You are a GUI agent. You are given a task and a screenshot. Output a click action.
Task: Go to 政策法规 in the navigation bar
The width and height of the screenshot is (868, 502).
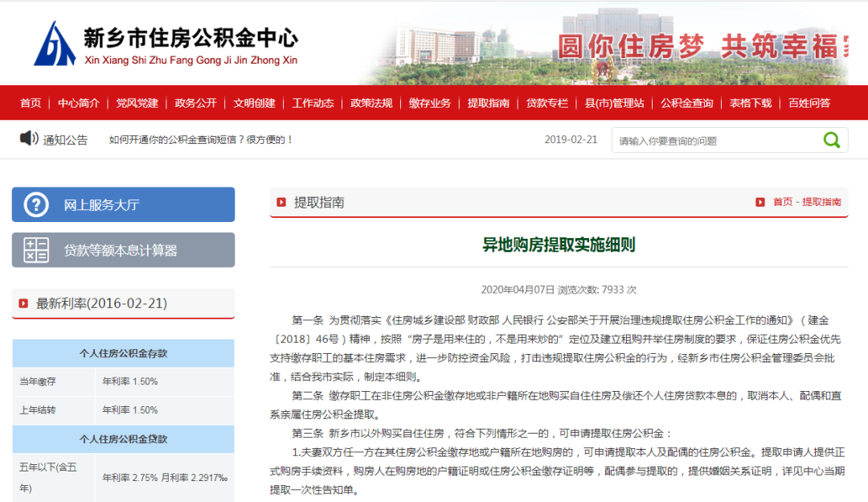[x=371, y=103]
